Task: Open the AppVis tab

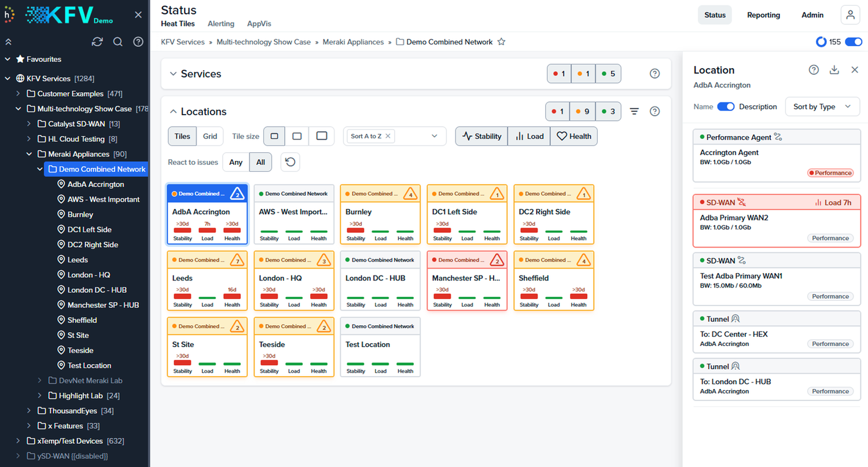Action: (x=259, y=24)
